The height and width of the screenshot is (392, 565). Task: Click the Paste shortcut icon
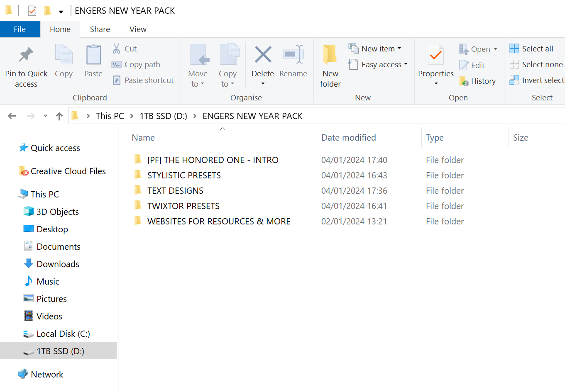click(117, 80)
